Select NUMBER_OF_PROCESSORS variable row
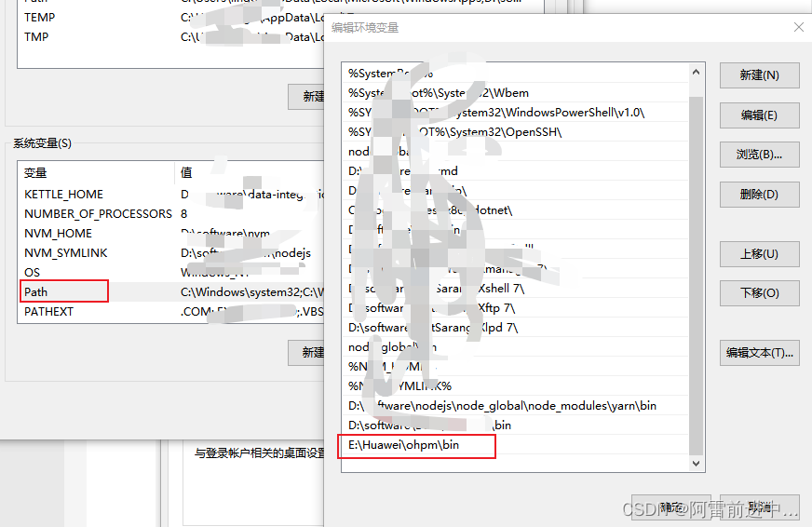 point(171,214)
